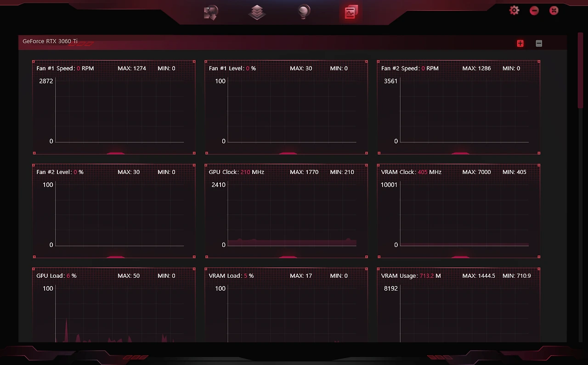This screenshot has height=365, width=588.
Task: Minimize the application window
Action: tap(534, 10)
